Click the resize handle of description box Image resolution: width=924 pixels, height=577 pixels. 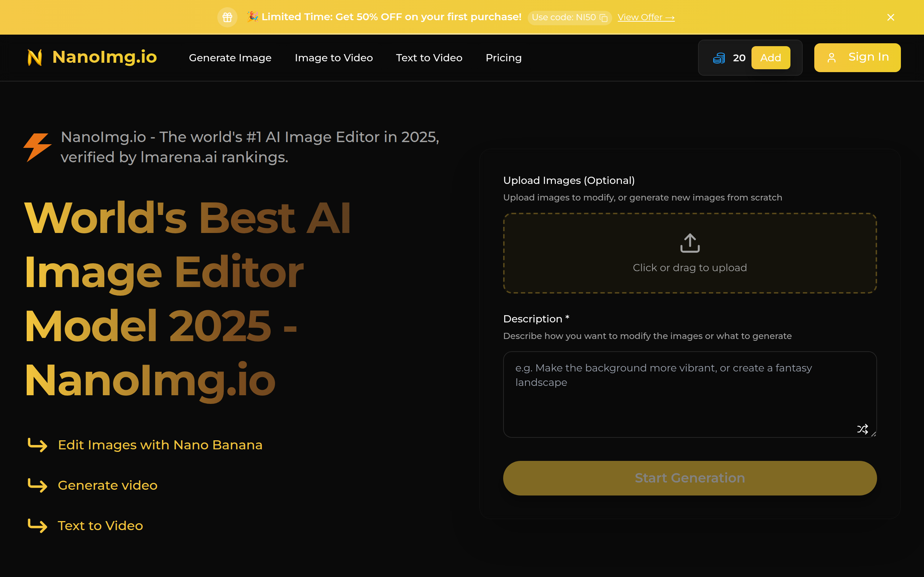click(873, 434)
